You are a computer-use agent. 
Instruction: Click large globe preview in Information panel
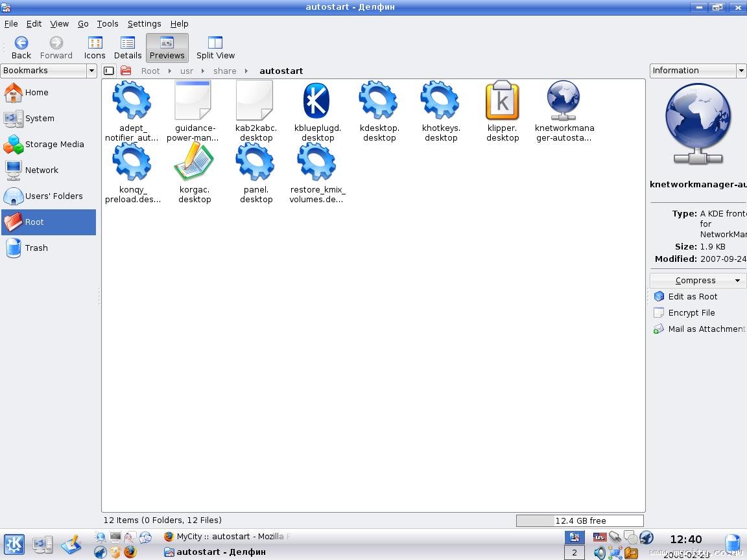pos(698,124)
